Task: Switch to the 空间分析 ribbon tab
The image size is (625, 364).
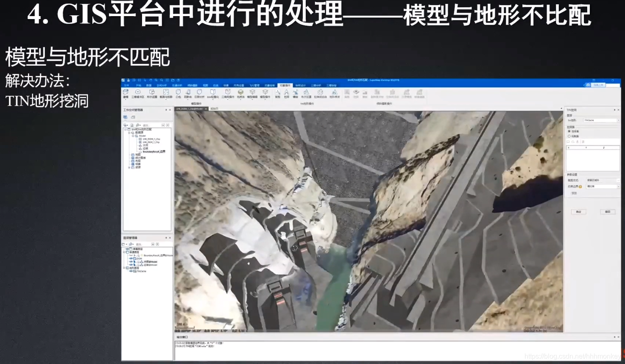Action: point(162,85)
